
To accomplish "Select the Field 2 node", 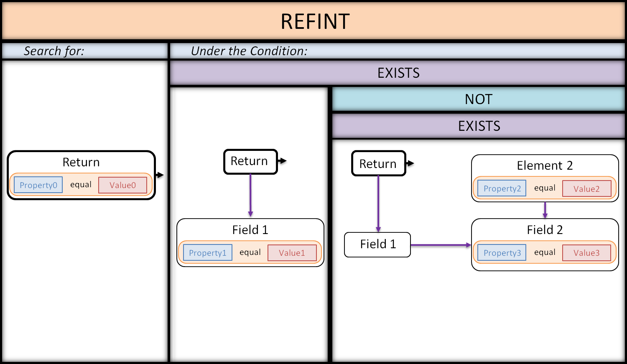I will 545,244.
